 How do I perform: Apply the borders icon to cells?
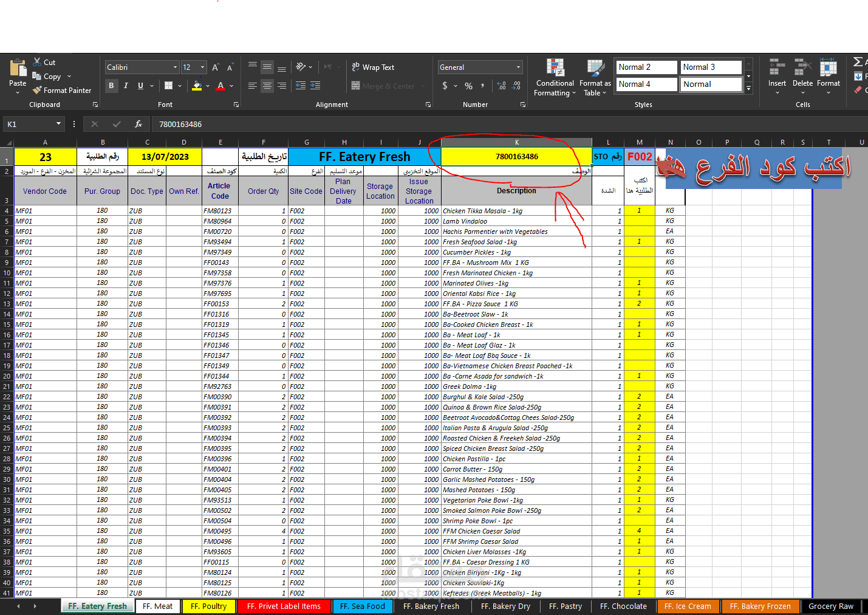click(169, 86)
